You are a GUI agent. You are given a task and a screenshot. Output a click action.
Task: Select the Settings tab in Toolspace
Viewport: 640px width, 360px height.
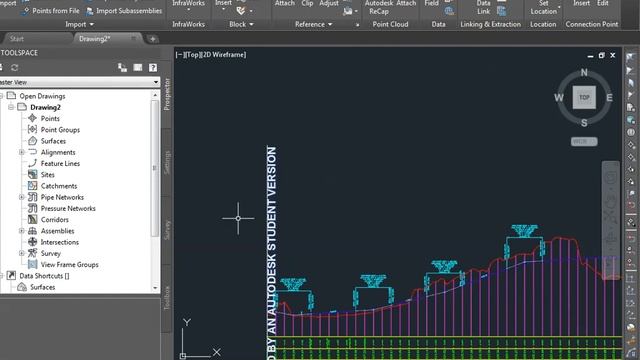tap(167, 162)
